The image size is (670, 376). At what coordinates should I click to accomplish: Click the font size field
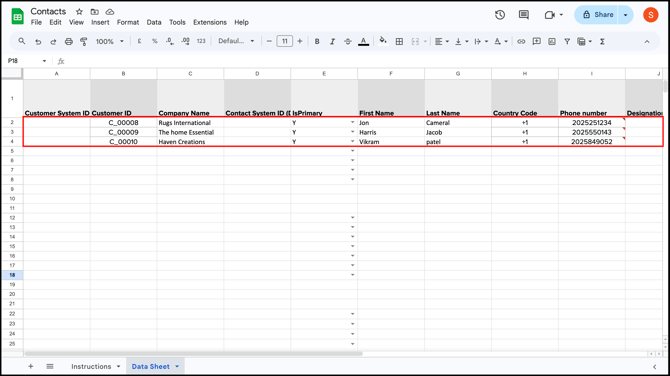[x=285, y=41]
